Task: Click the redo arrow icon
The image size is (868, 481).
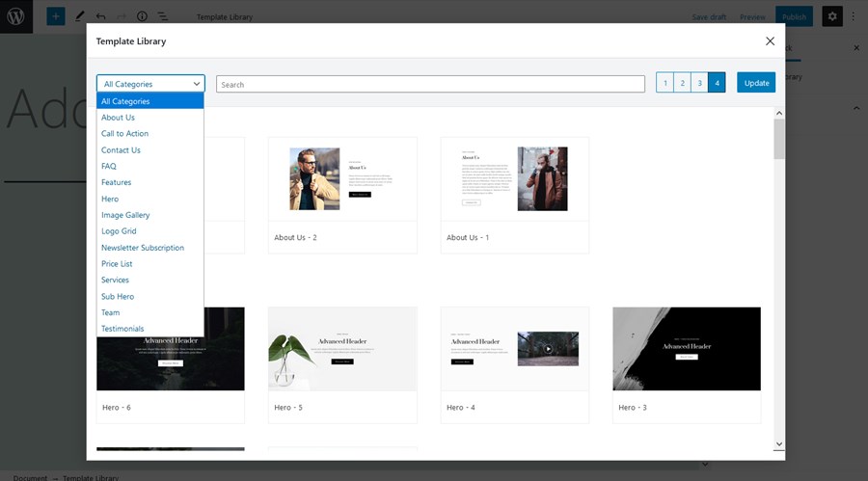Action: (x=122, y=16)
